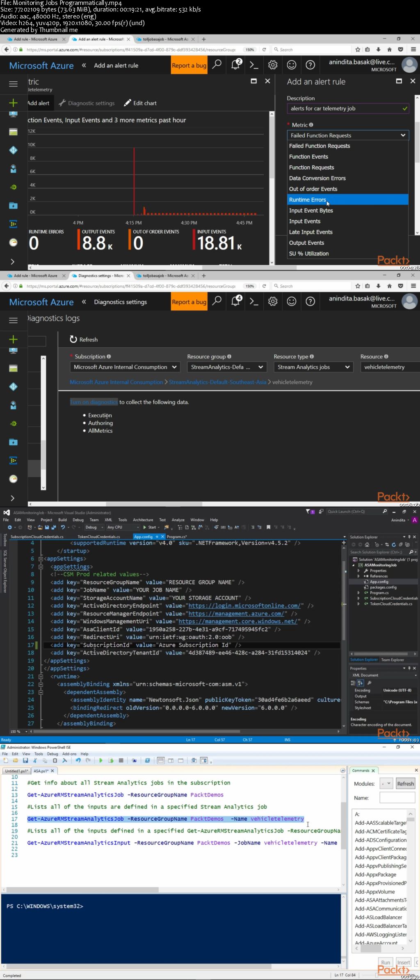This screenshot has width=420, height=980.
Task: Open Azure search in the alert rule frame
Action: (217, 64)
